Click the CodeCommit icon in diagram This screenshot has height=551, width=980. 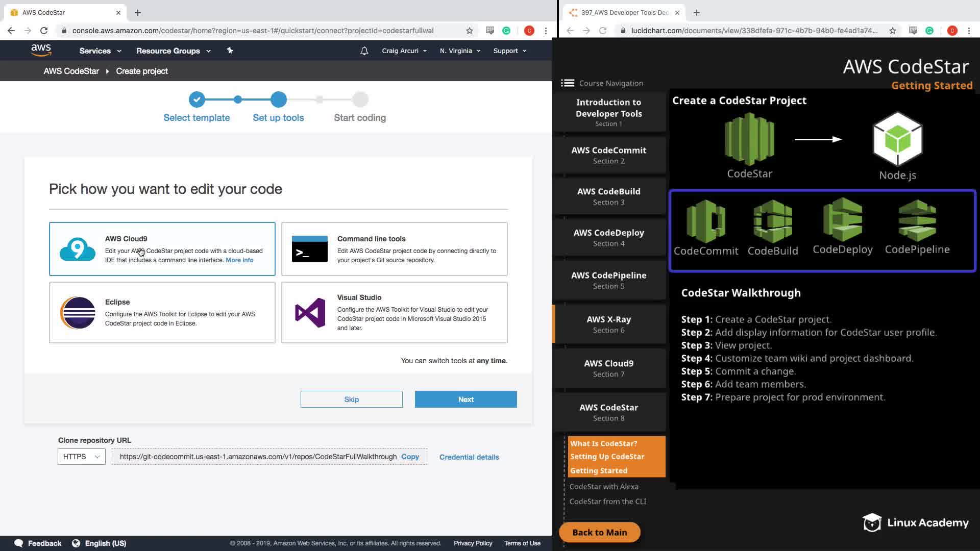pyautogui.click(x=706, y=221)
